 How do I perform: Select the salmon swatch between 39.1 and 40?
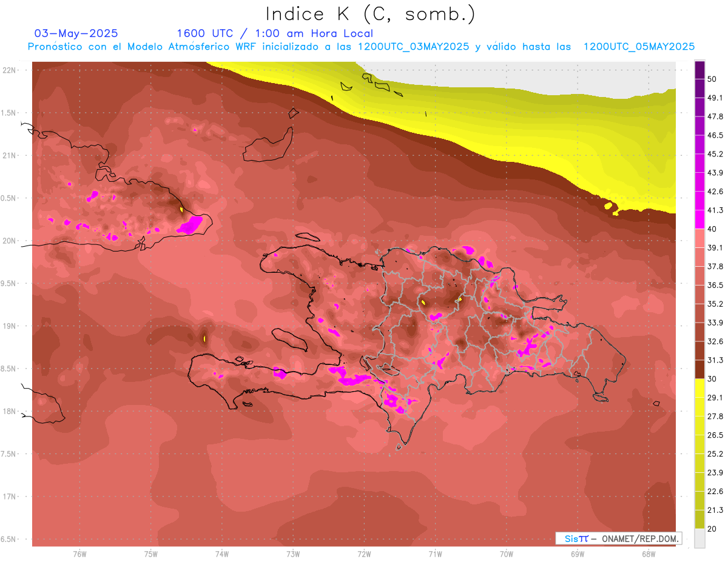click(699, 238)
